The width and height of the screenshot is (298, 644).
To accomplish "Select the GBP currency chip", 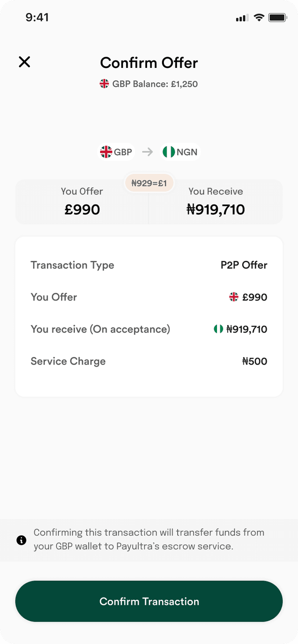I will [116, 152].
